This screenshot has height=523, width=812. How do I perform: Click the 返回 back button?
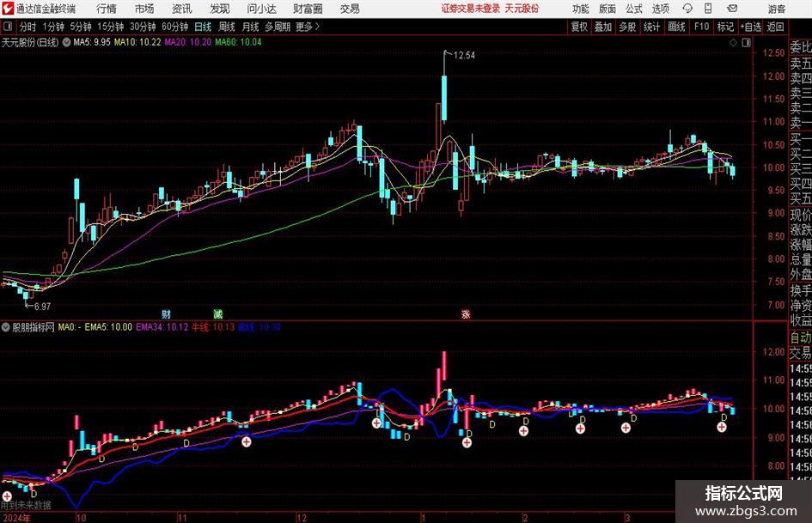[776, 27]
